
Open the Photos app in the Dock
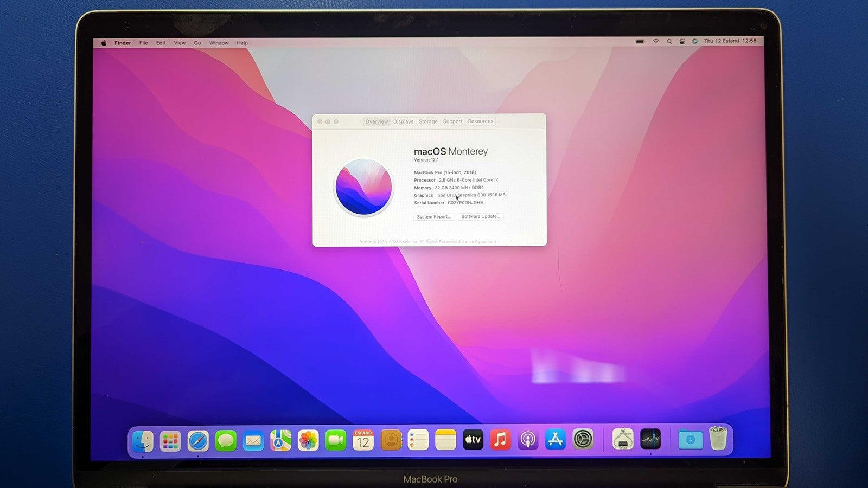[x=308, y=440]
